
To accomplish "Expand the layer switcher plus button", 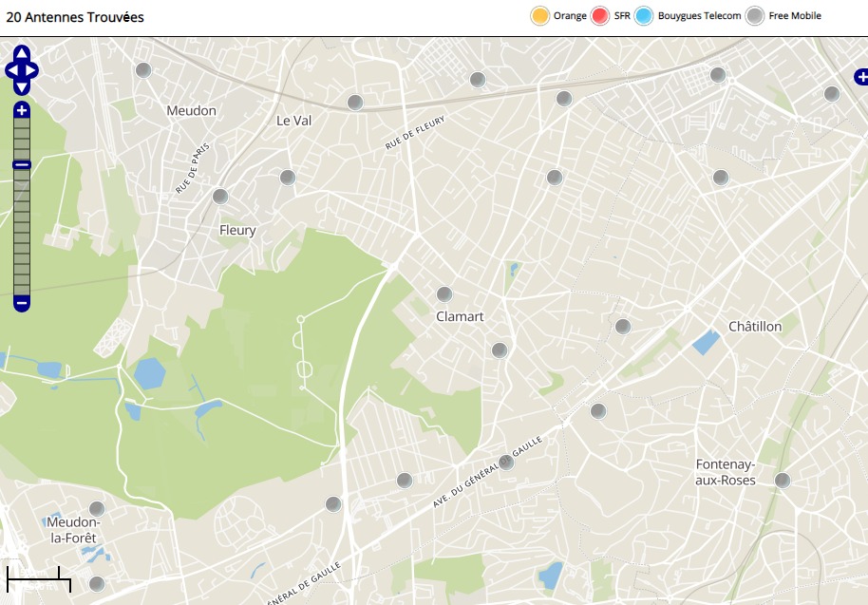I will pyautogui.click(x=860, y=76).
